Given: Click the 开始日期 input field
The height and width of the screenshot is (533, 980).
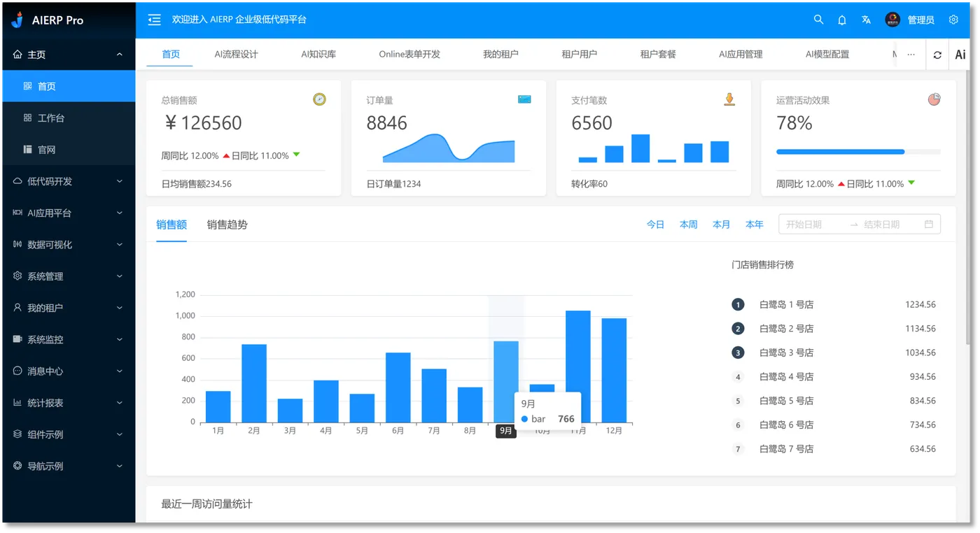Looking at the screenshot, I should tap(812, 225).
